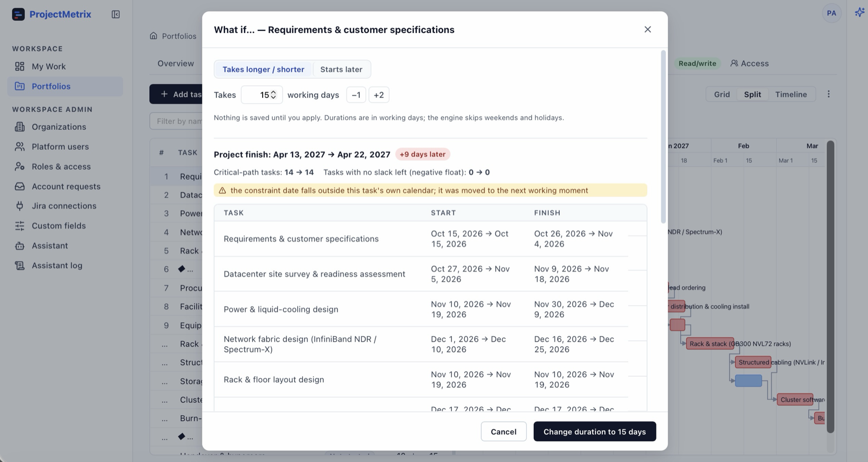Open My Work from the sidebar
This screenshot has height=462, width=868.
coord(65,66)
